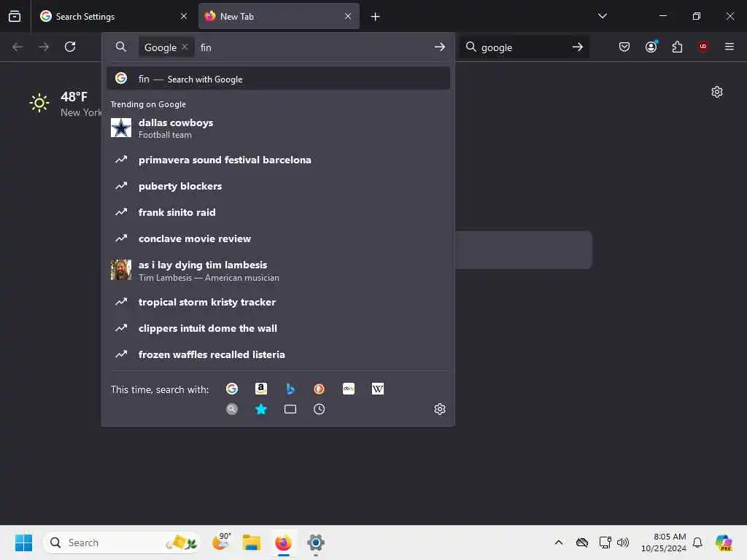Open the Copilot preview icon on taskbar
Screen dimensions: 747x560
click(x=723, y=542)
